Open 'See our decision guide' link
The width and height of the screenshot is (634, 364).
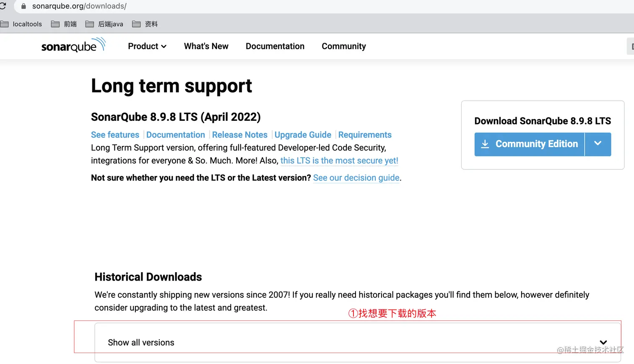356,178
